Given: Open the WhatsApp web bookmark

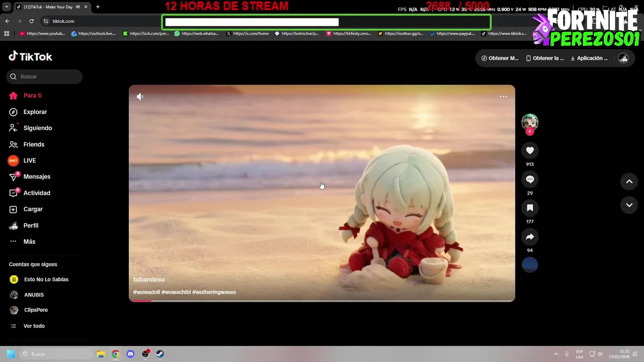Looking at the screenshot, I should click(x=197, y=34).
